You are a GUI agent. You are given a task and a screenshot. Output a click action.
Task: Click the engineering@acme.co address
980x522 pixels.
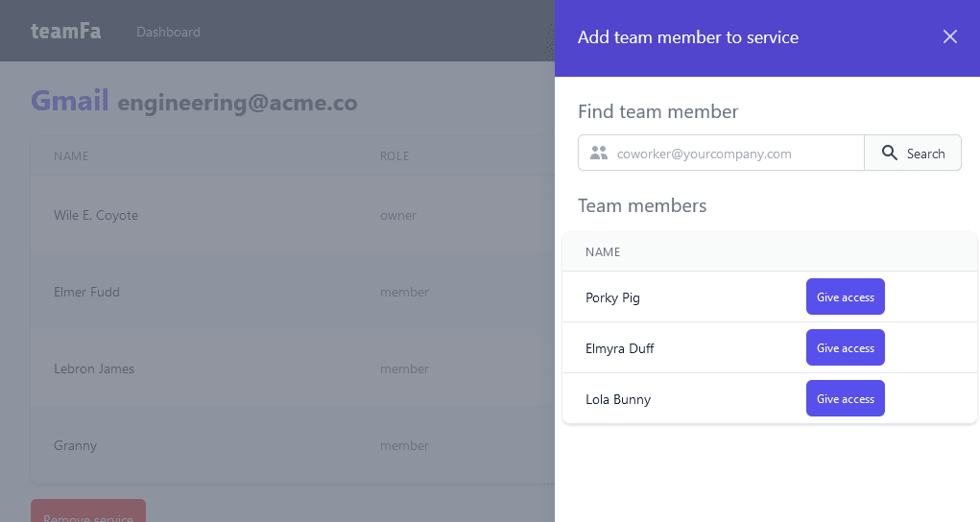[x=237, y=103]
